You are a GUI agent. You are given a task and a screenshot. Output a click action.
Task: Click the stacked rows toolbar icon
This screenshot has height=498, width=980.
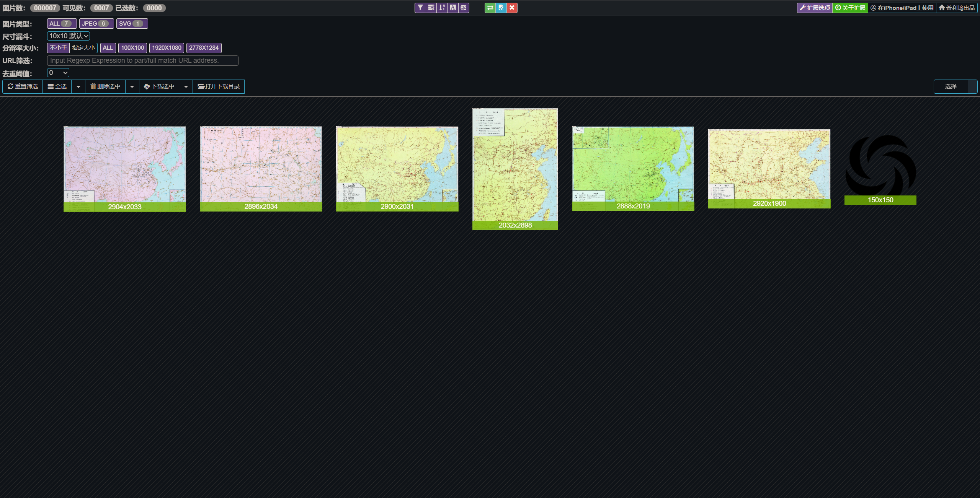pos(431,8)
